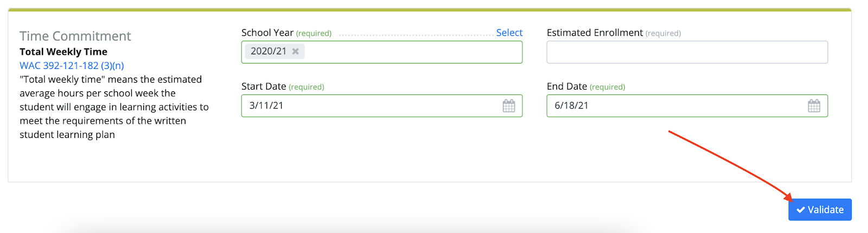The height and width of the screenshot is (233, 868).
Task: Click the total weekly time definition paragraph
Action: click(114, 107)
